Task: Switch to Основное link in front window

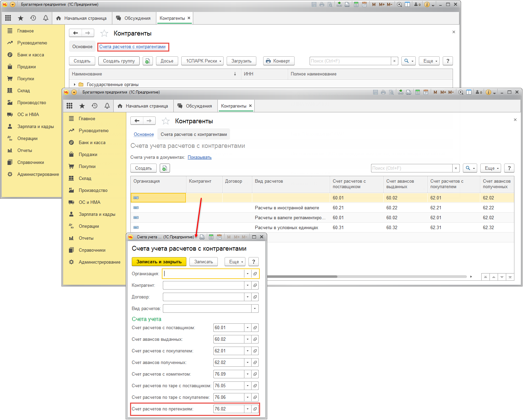Action: 144,134
